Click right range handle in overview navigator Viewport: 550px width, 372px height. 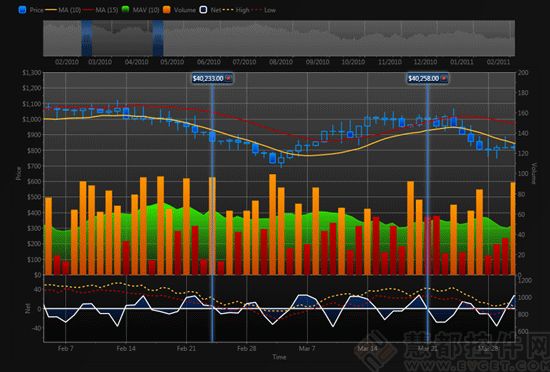(158, 38)
